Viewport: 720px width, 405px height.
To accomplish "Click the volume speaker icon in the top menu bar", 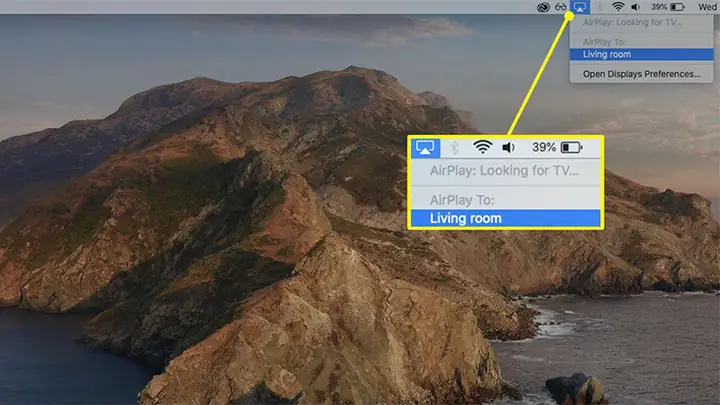I will 636,7.
